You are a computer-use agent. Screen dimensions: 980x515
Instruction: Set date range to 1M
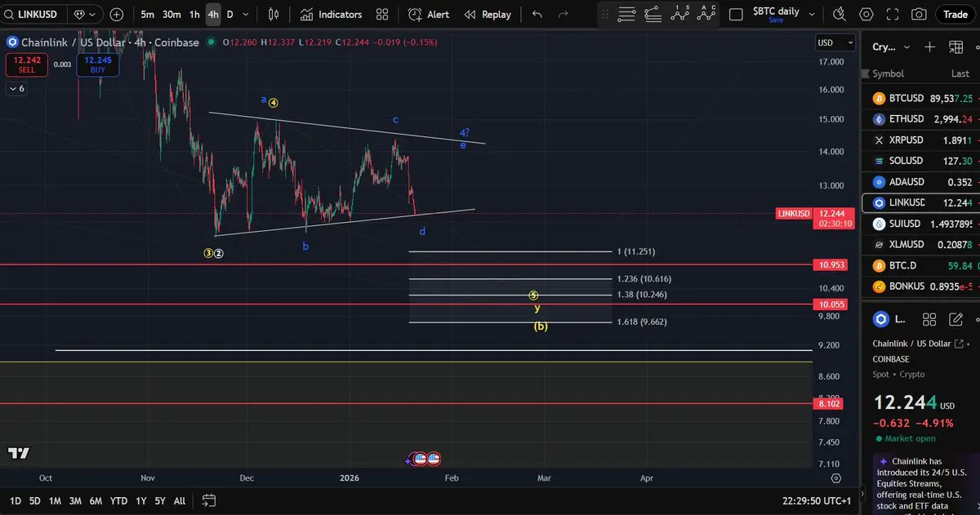[55, 500]
